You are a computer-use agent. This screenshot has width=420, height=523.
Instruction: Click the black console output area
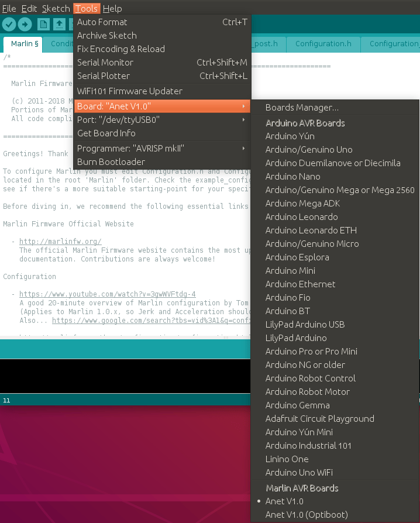125,376
